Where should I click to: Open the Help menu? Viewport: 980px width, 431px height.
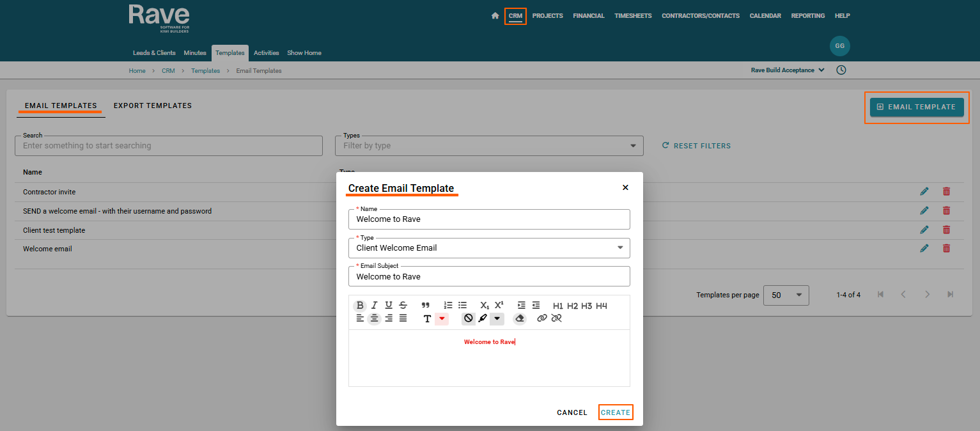843,16
